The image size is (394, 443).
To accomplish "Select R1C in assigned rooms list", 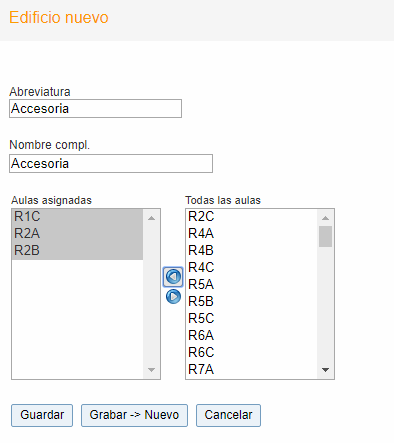I will (77, 217).
